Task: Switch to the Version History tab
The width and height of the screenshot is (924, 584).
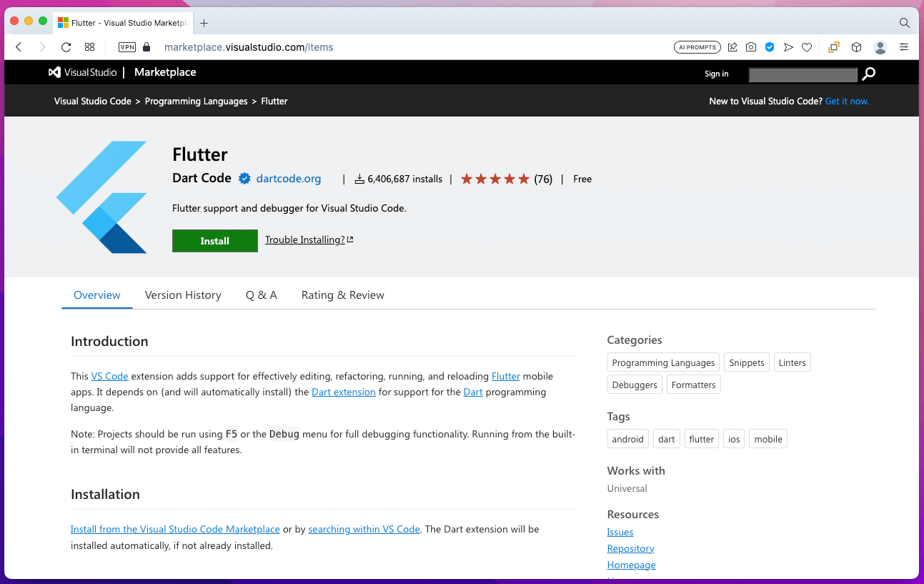Action: (183, 295)
